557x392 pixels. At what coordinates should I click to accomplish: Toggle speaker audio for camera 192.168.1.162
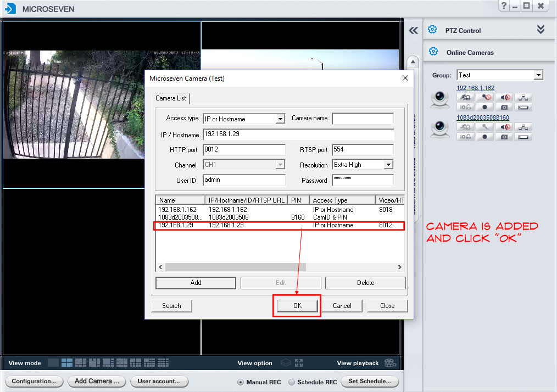pos(504,97)
